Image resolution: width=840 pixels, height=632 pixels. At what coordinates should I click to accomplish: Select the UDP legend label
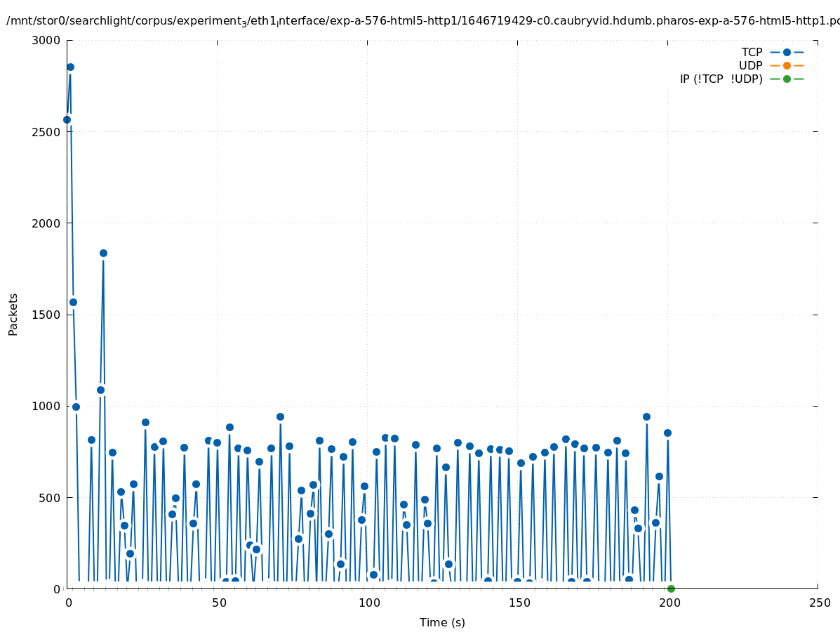coord(750,65)
